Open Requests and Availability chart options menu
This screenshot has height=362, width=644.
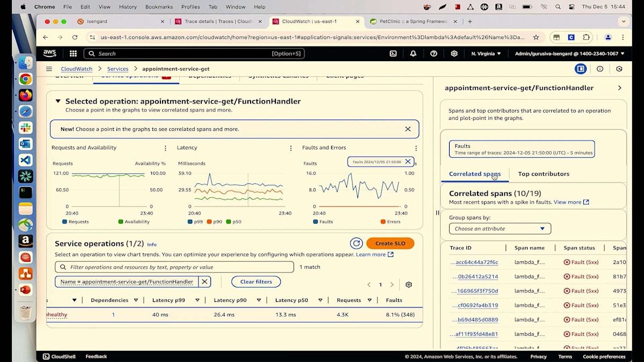click(x=165, y=148)
